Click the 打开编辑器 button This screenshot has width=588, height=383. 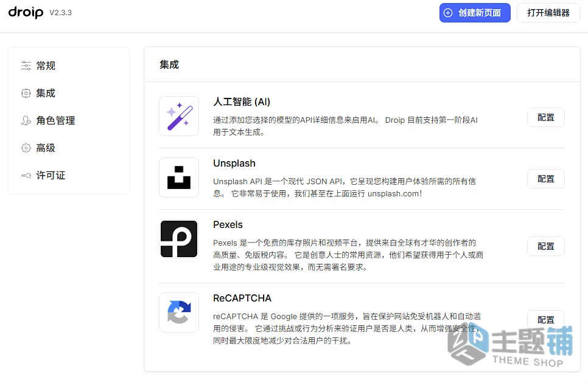[x=548, y=13]
